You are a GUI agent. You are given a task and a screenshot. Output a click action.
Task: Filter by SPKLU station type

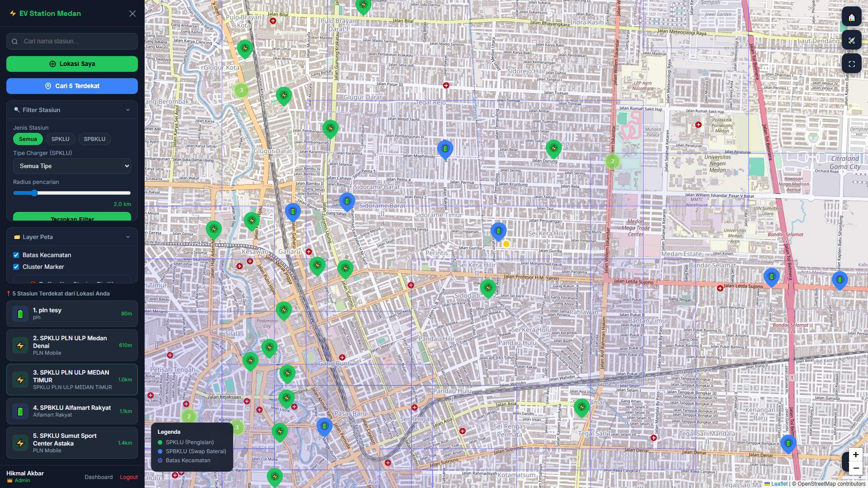[x=60, y=139]
